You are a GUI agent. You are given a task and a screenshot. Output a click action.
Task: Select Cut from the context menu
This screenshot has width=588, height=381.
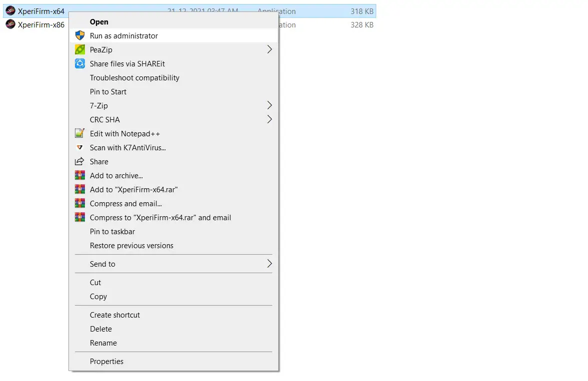(174, 282)
